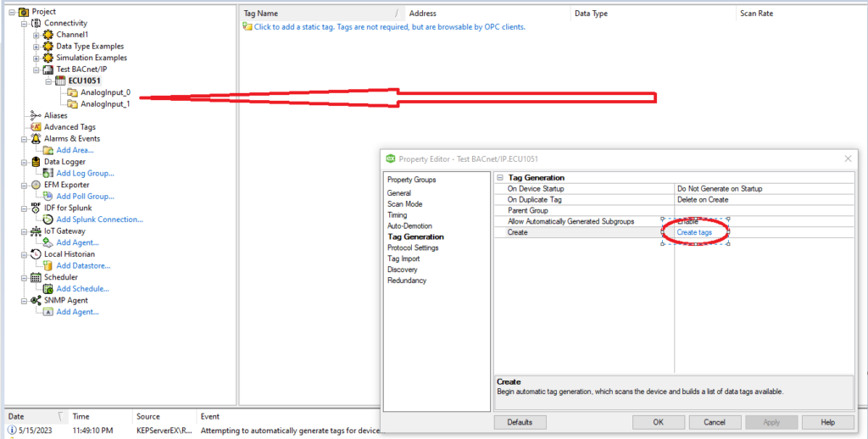This screenshot has height=439, width=868.
Task: Collapse the Alarms & Events node
Action: 24,139
